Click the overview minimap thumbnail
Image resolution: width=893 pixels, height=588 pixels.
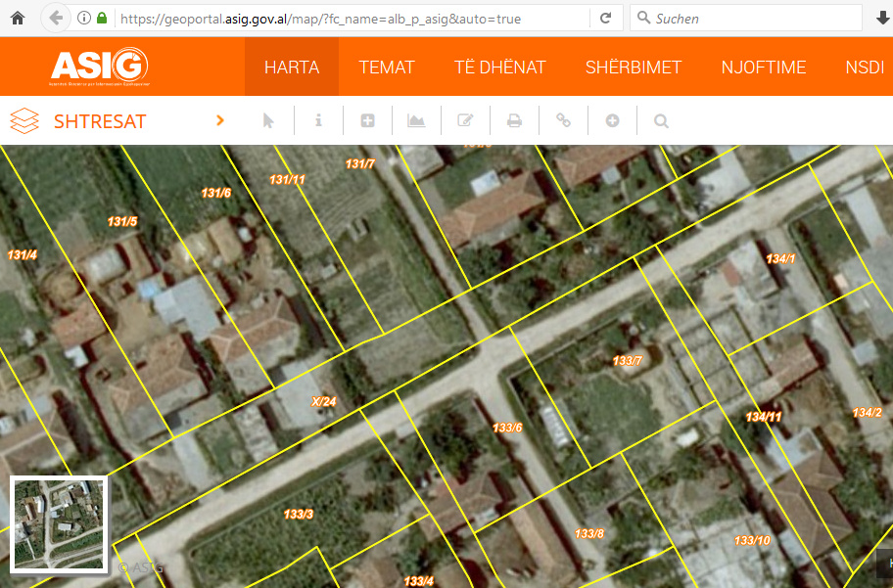(x=59, y=524)
